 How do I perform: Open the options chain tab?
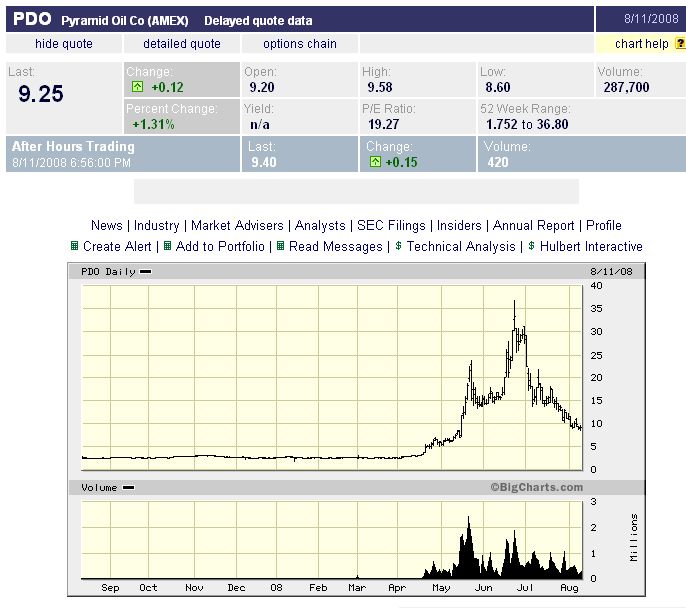point(300,44)
